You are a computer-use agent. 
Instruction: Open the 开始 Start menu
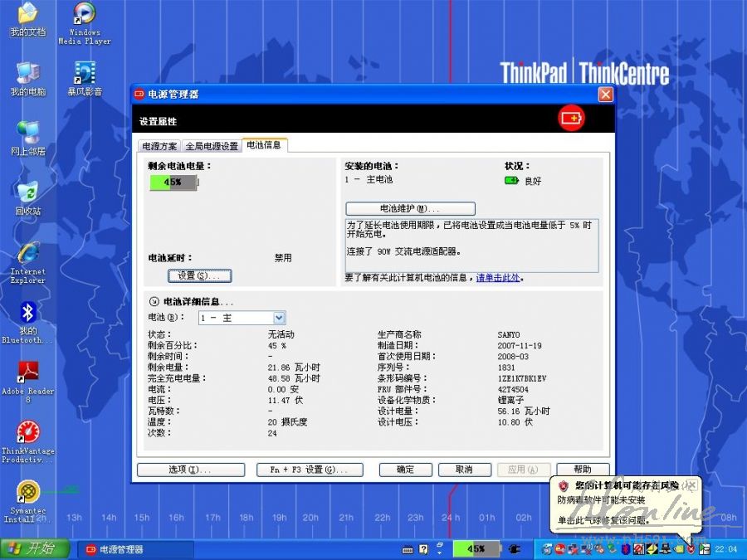point(32,549)
